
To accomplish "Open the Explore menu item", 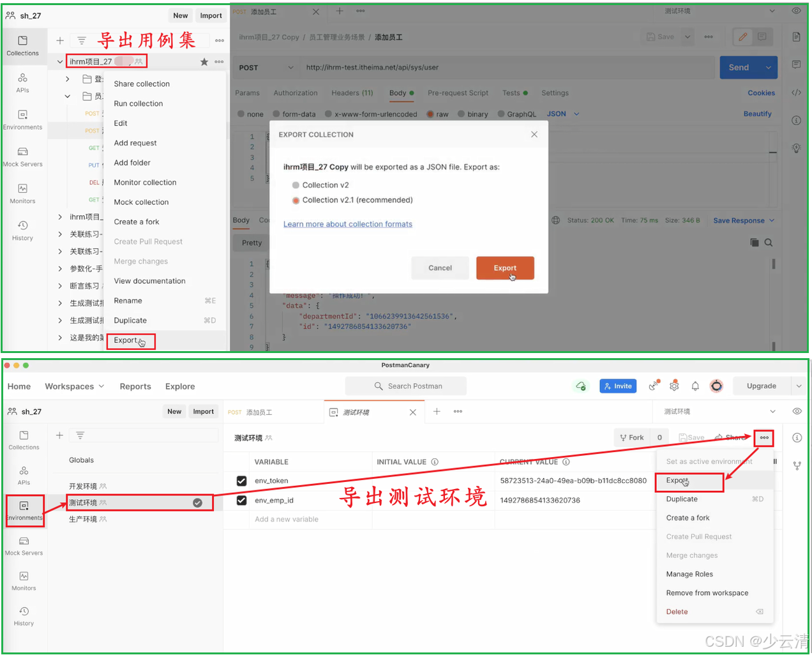I will [180, 386].
